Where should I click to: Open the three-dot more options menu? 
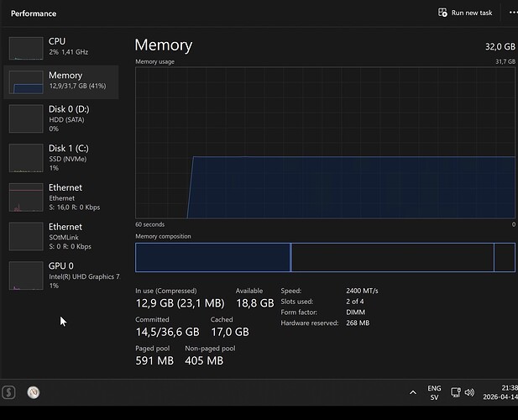tap(513, 13)
